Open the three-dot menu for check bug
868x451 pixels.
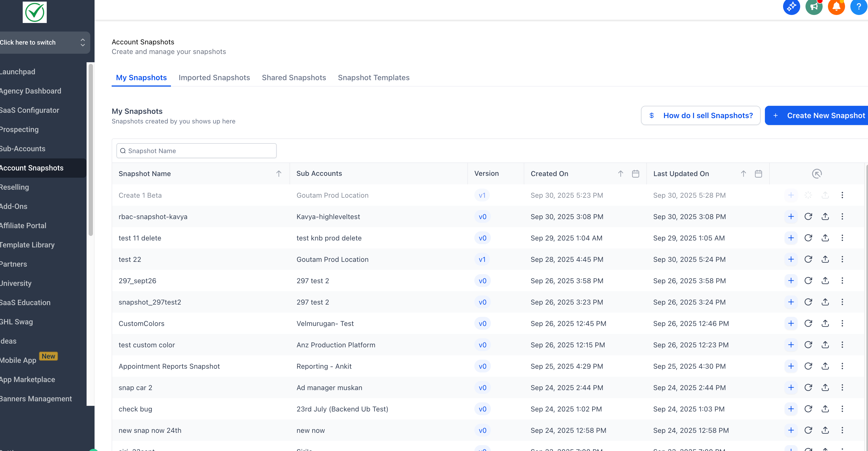coord(842,409)
